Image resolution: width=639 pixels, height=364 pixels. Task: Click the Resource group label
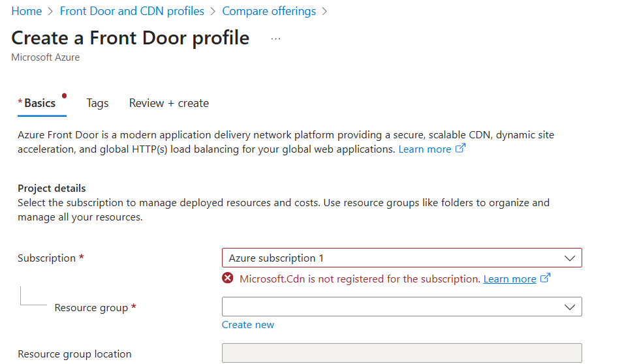pyautogui.click(x=91, y=308)
